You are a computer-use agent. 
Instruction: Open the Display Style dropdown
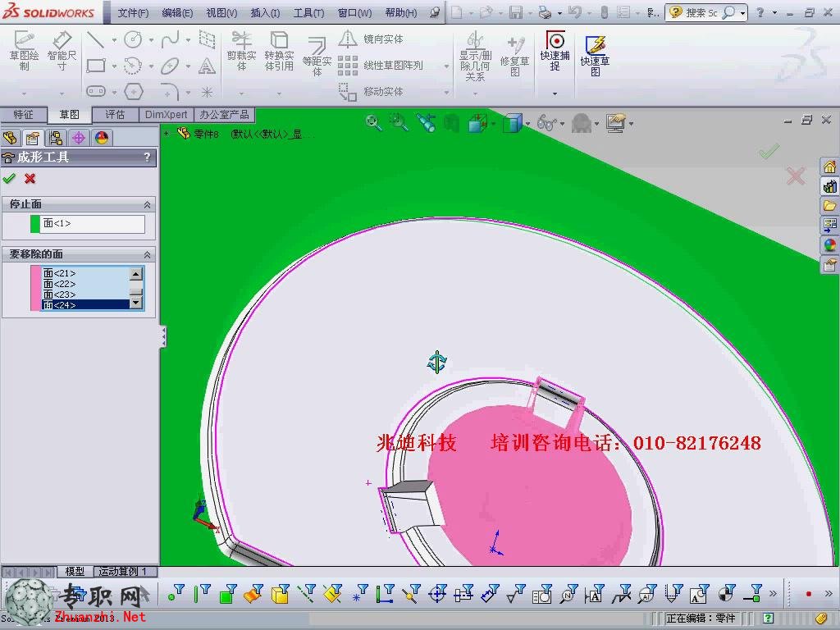point(528,125)
